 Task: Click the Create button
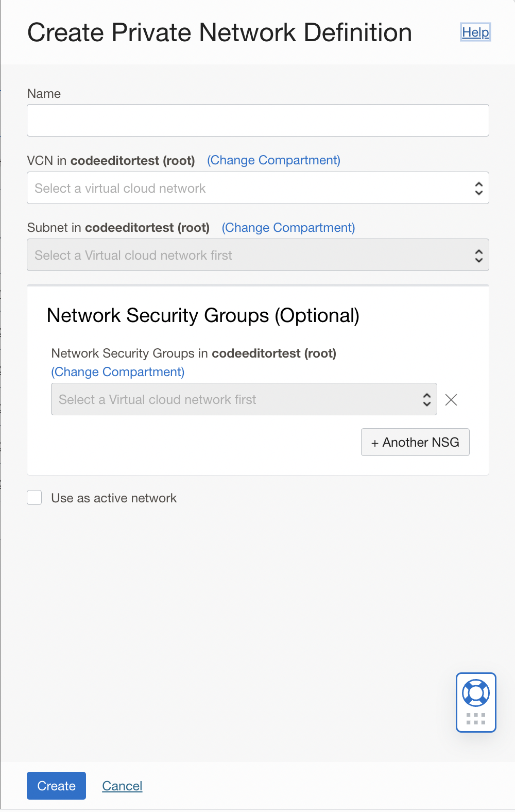coord(56,786)
